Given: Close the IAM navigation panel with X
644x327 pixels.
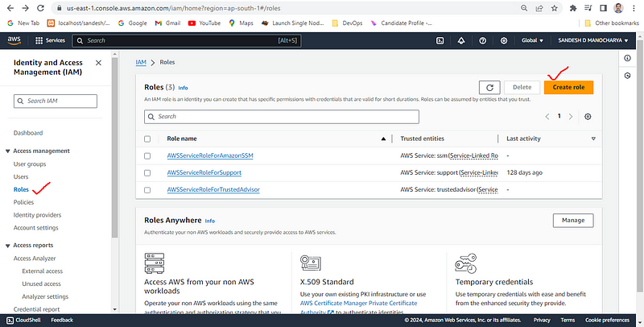Looking at the screenshot, I should point(98,63).
